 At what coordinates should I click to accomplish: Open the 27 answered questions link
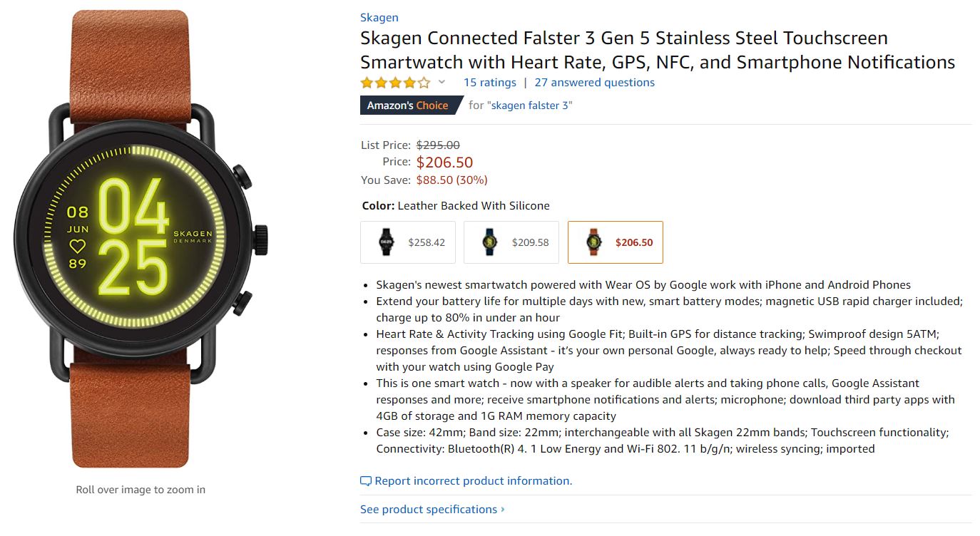click(594, 83)
